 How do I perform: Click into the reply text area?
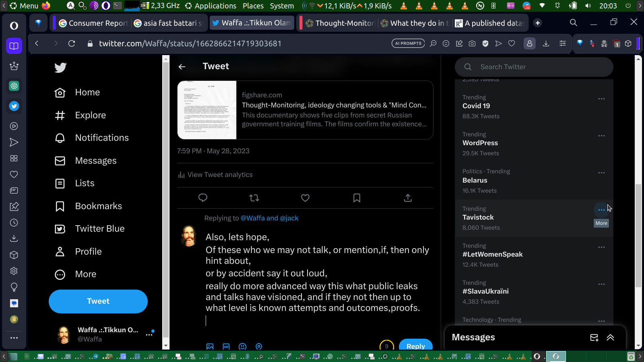point(318,278)
